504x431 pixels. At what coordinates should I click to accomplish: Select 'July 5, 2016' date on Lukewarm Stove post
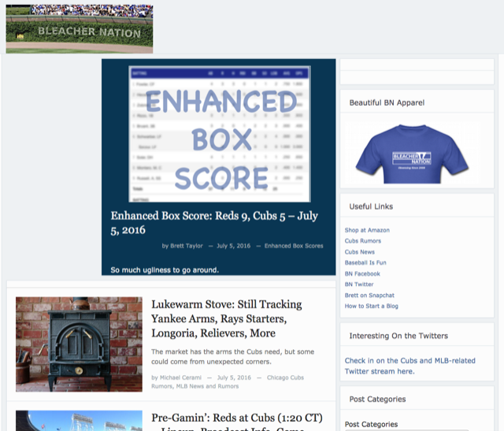tap(234, 377)
